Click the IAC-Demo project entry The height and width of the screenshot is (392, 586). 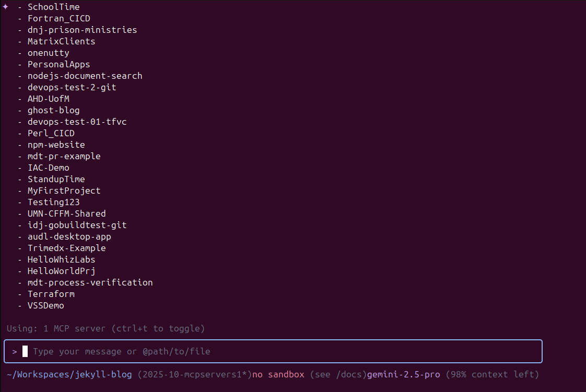coord(48,168)
